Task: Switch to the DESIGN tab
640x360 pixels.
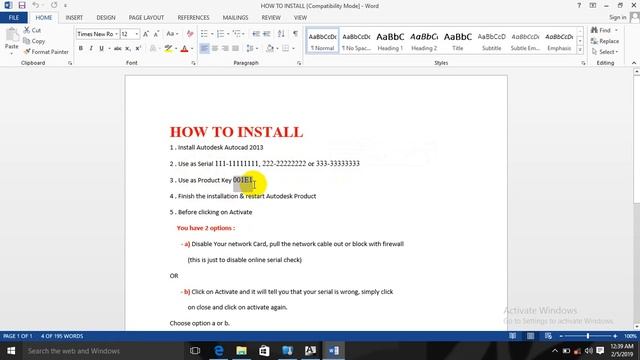Action: [106, 18]
